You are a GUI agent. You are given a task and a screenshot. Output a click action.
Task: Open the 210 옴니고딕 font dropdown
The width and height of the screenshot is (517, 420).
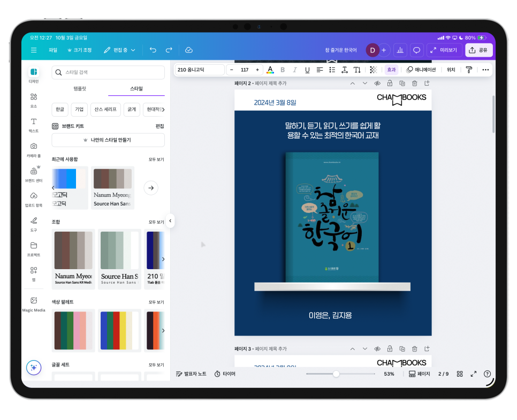[x=200, y=70]
